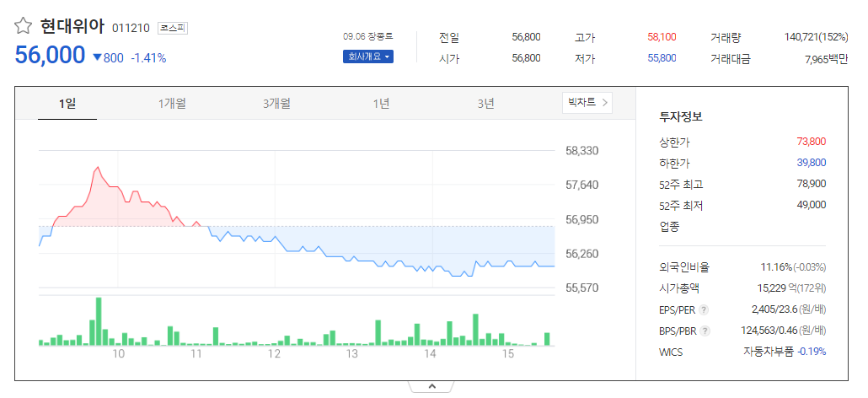Screen dimensions: 868x398
Task: Click the 하한가 value 39,800
Action: pyautogui.click(x=811, y=163)
